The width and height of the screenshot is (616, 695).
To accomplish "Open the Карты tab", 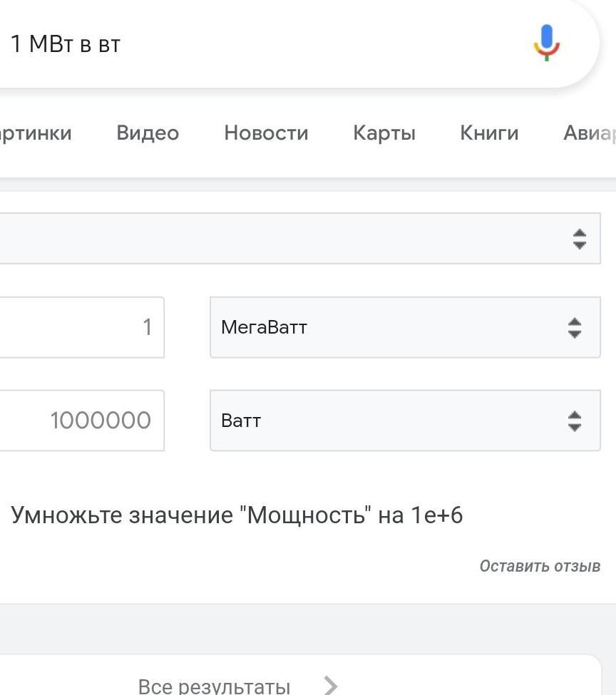I will tap(384, 133).
